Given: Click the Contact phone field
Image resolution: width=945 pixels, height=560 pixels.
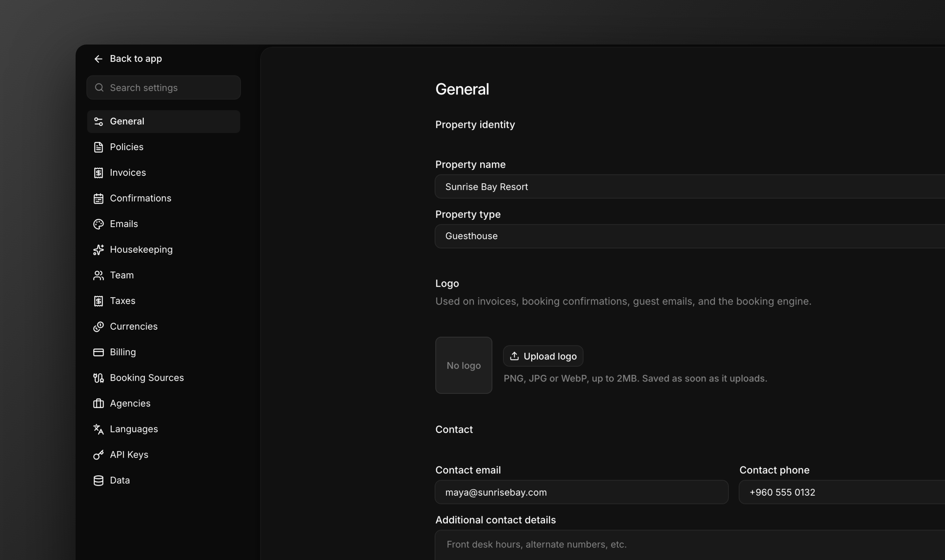Looking at the screenshot, I should click(x=842, y=493).
